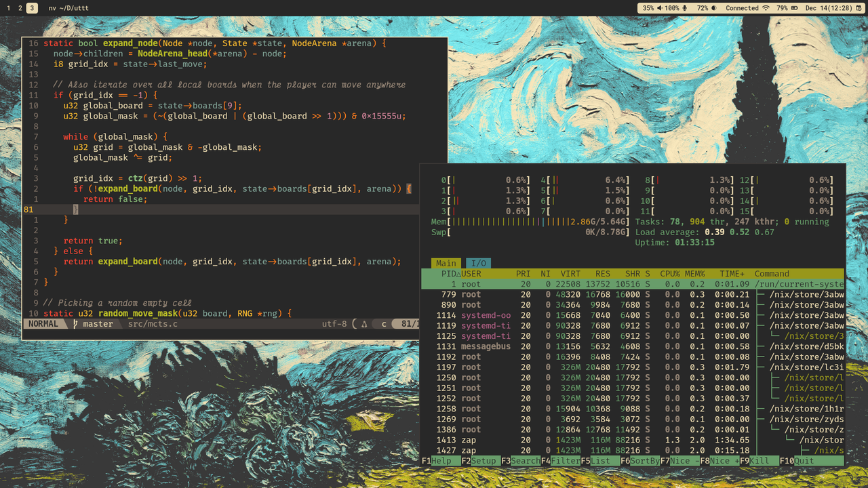Viewport: 868px width, 488px height.
Task: Select the Main tab in htop
Action: click(446, 263)
